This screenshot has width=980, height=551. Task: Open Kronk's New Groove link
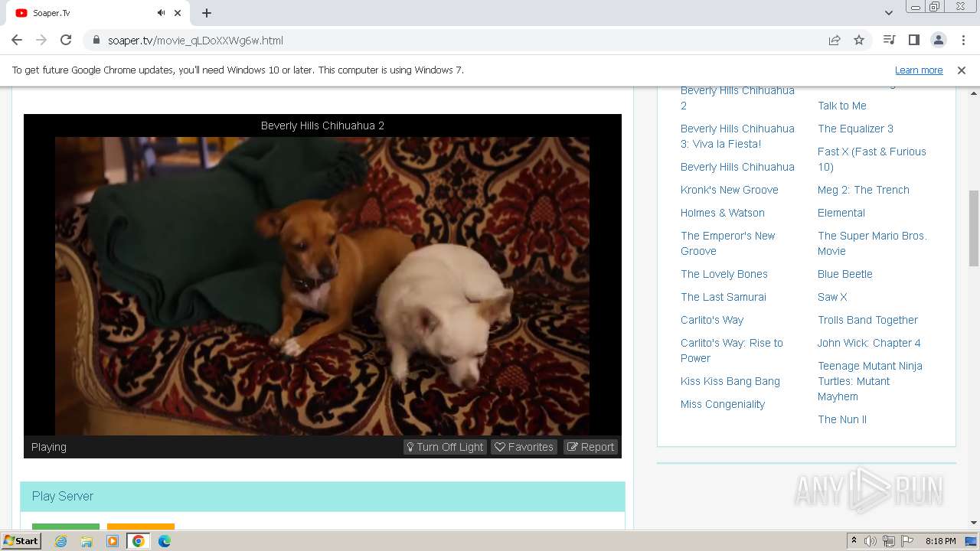coord(729,190)
